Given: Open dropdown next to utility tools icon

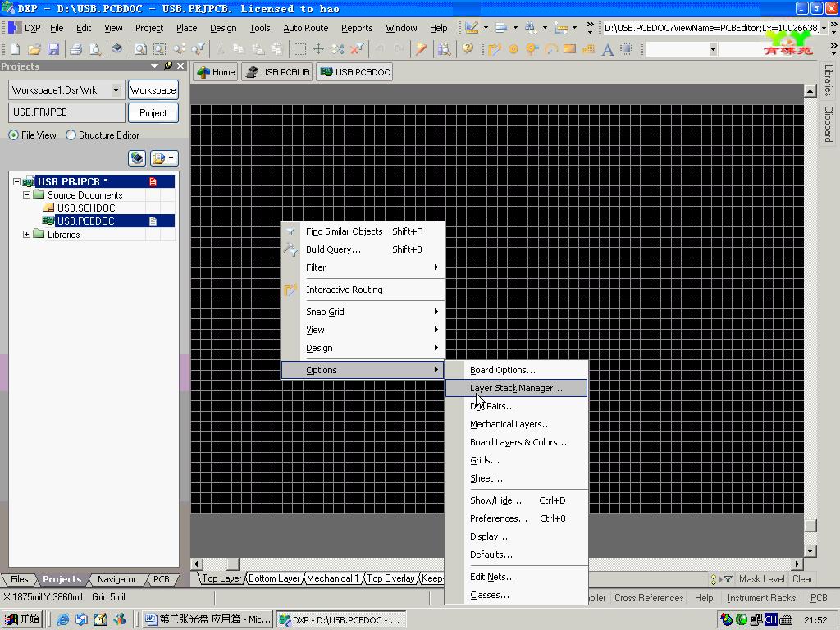Looking at the screenshot, I should [x=486, y=28].
